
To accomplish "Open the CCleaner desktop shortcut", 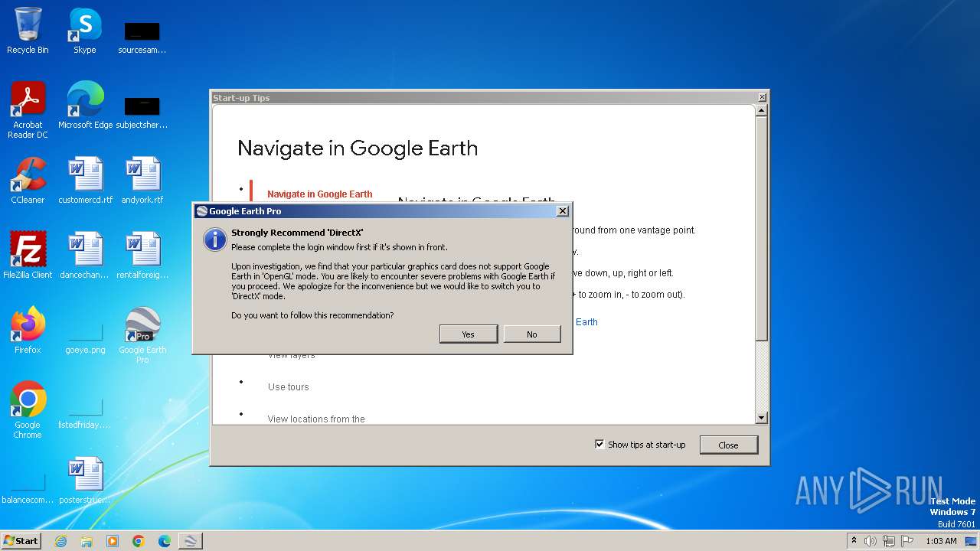I will point(28,181).
